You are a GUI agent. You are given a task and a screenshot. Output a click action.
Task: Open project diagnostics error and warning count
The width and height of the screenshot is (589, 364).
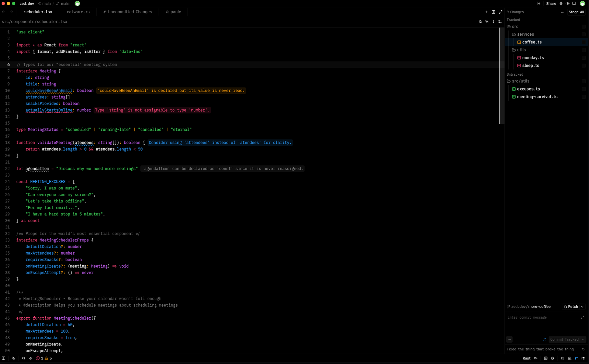click(x=44, y=358)
